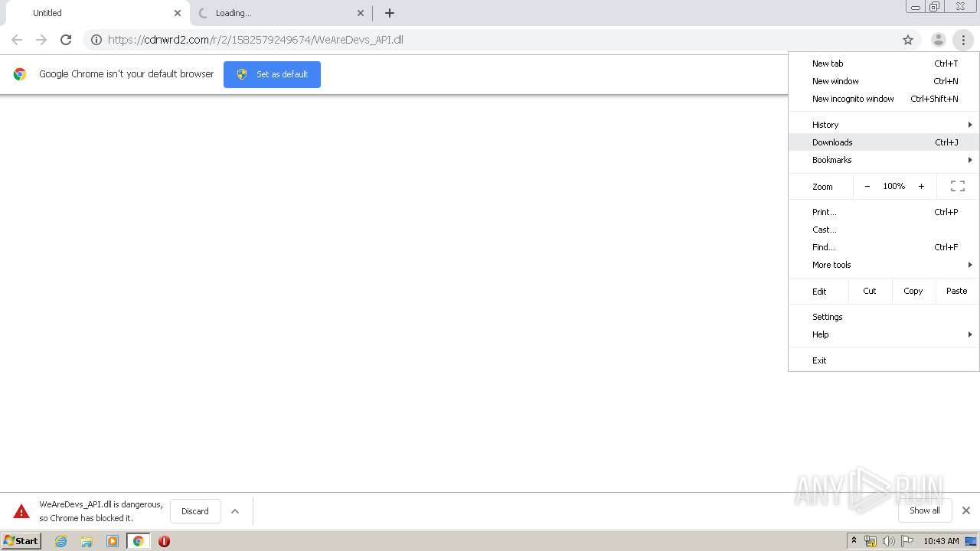
Task: Launch Internet Explorer from taskbar
Action: click(61, 541)
